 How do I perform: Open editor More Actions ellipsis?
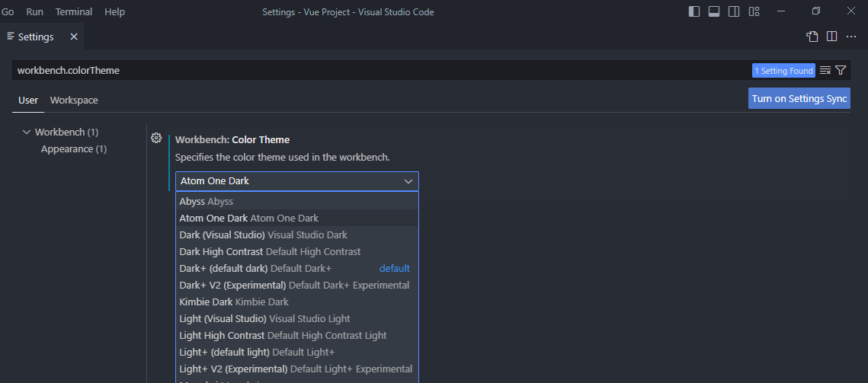tap(851, 37)
